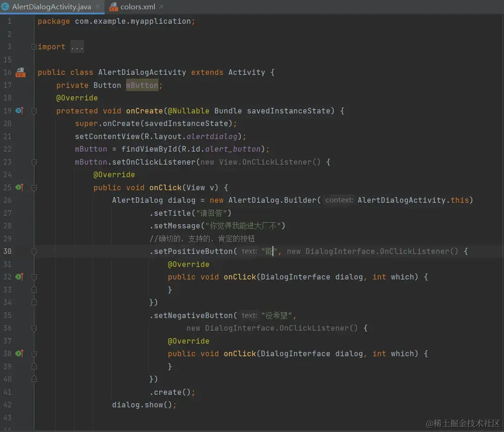The width and height of the screenshot is (504, 432).
Task: Collapse the onClick(View v) fold on line 25
Action: click(x=34, y=187)
